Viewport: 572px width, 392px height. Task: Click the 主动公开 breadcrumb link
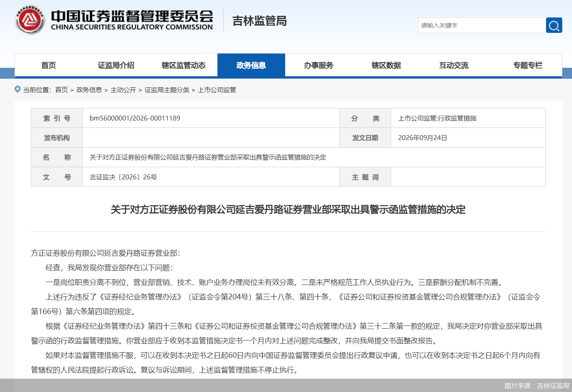click(x=123, y=90)
